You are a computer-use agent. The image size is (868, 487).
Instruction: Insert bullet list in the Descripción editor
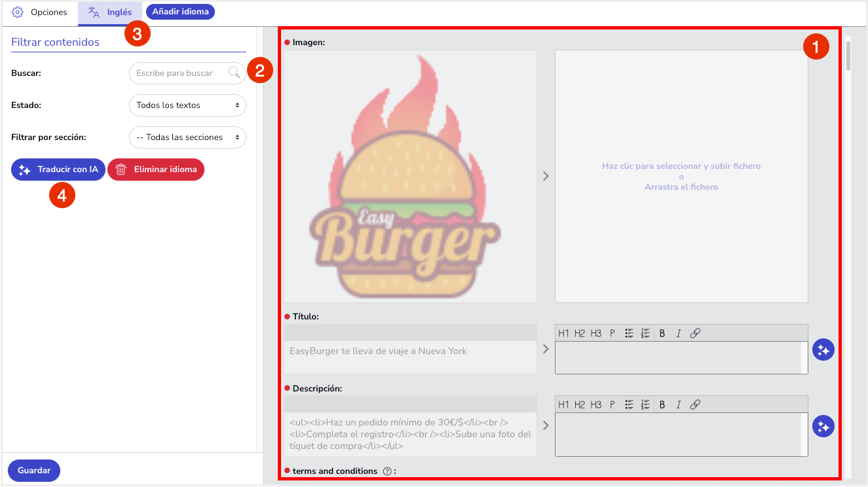click(x=629, y=405)
